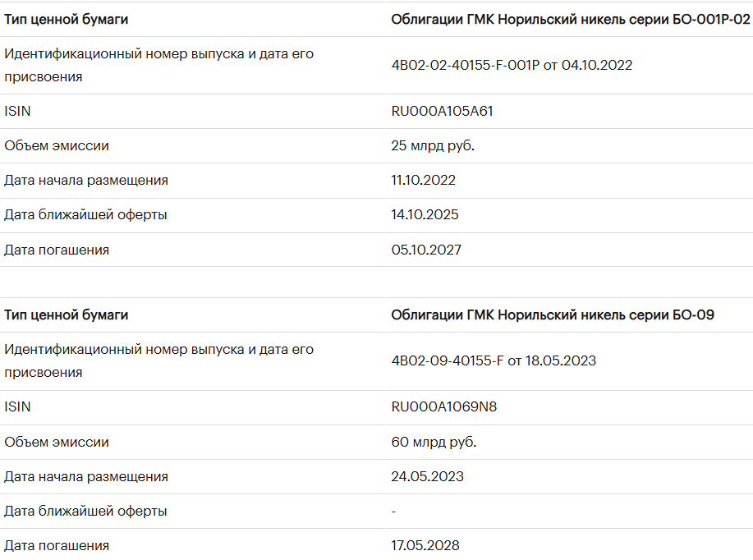Click 'Объем эмиссии' label in 60 млрд row

point(56,442)
